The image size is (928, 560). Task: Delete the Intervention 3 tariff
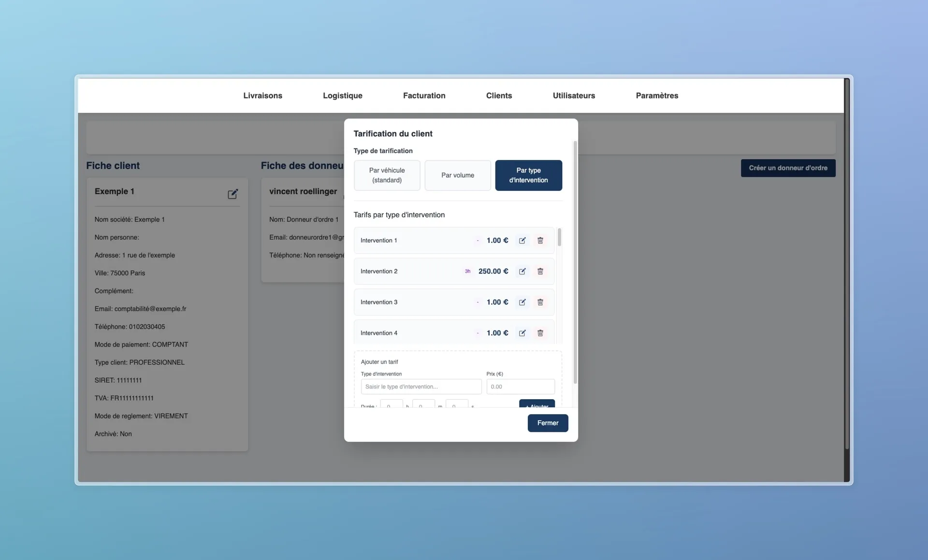540,302
